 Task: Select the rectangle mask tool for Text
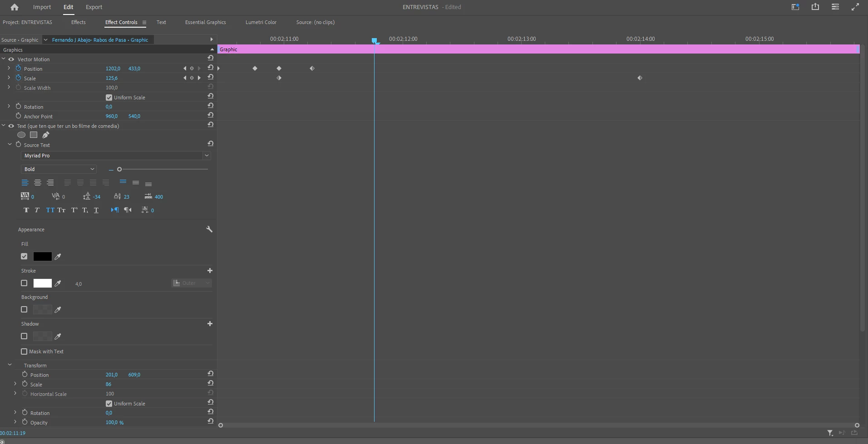(34, 135)
